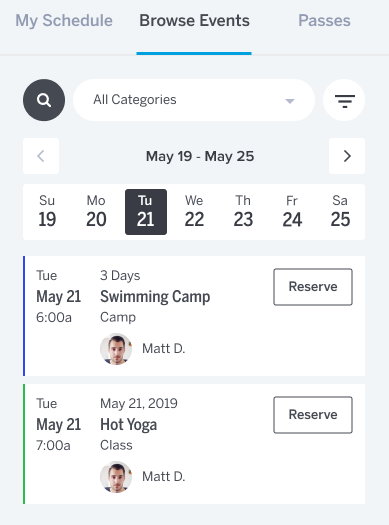
Task: Expand the All Categories dropdown
Action: [194, 100]
